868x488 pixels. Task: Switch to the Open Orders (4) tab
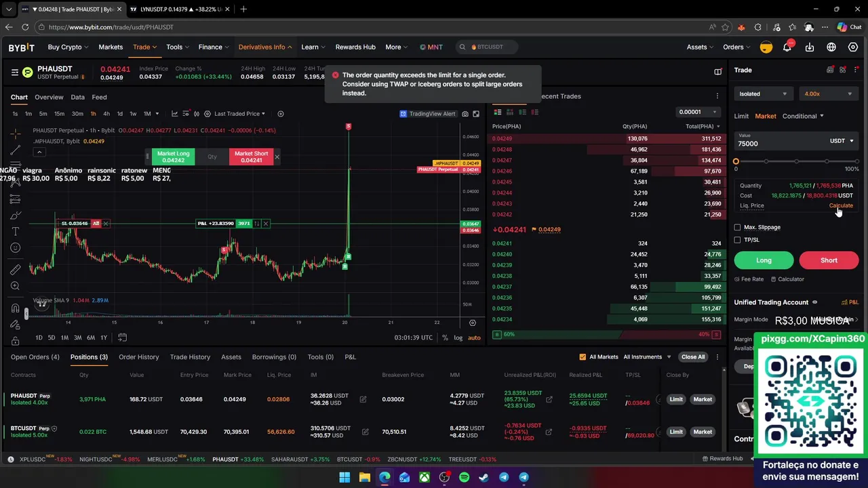(35, 357)
